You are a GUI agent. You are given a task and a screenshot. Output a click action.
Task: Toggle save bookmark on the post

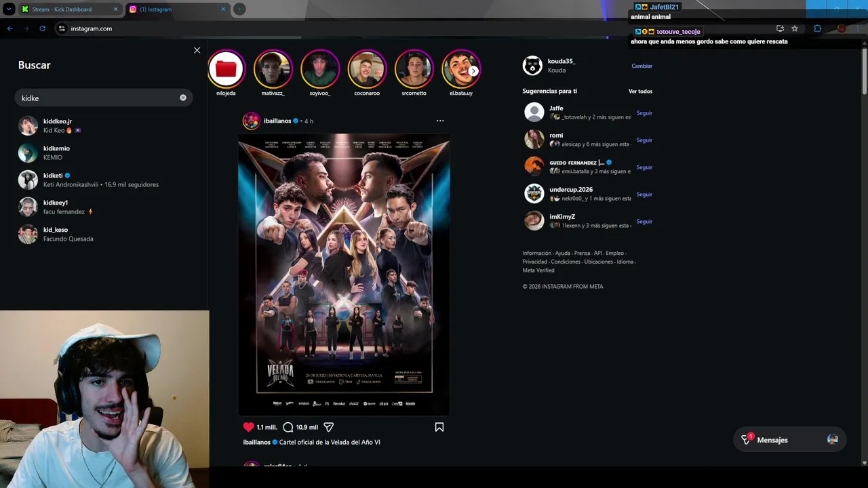pyautogui.click(x=439, y=427)
